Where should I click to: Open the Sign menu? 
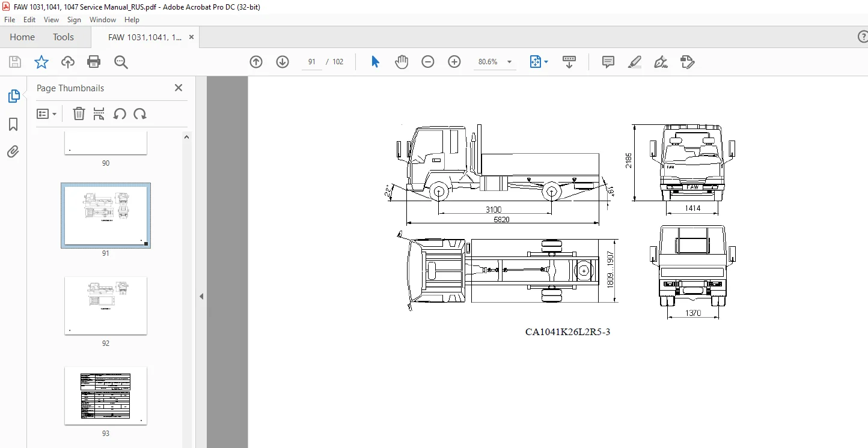(74, 20)
